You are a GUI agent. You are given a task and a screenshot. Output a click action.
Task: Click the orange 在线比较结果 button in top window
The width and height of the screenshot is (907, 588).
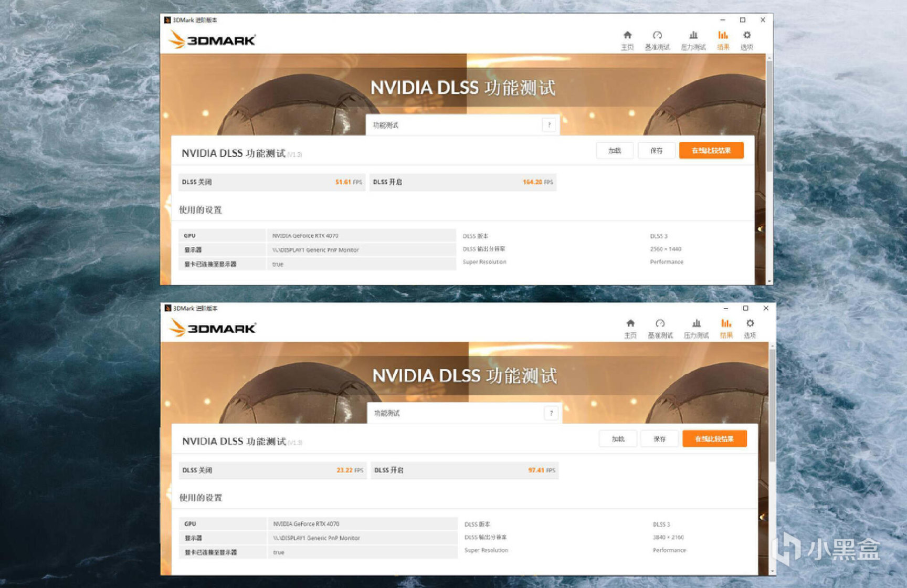point(712,151)
